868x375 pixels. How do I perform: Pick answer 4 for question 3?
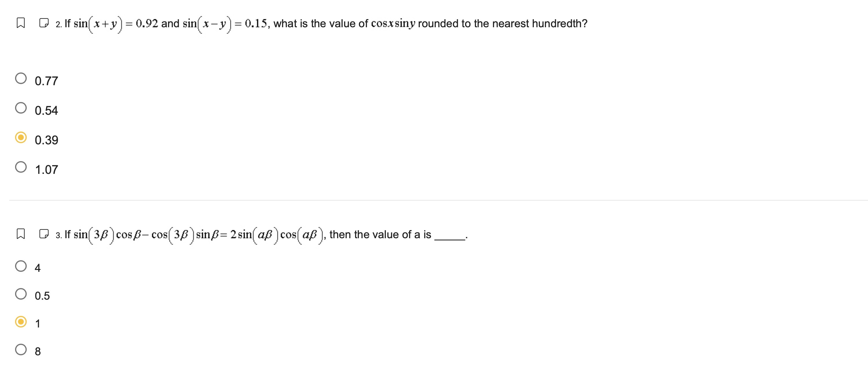click(x=21, y=266)
